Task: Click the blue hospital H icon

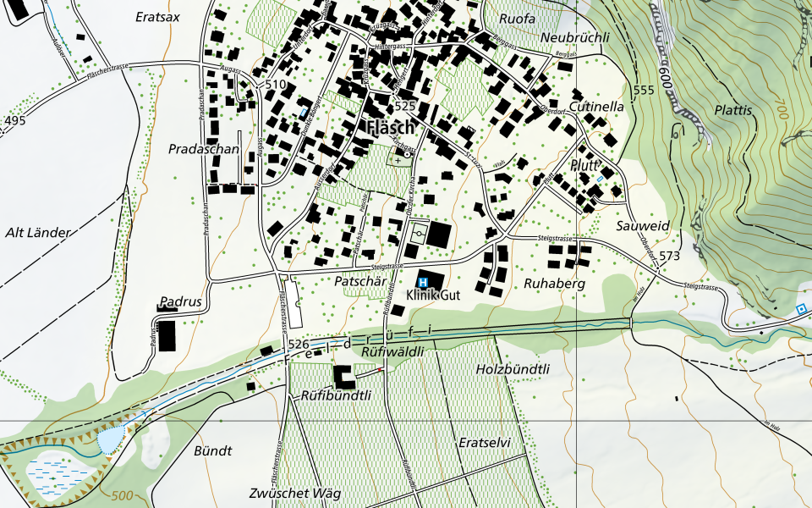Action: (x=423, y=283)
